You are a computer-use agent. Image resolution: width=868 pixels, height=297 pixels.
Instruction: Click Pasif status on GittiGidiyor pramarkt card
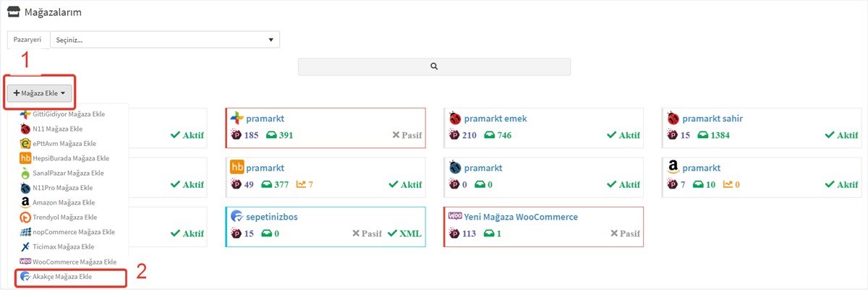(x=407, y=135)
